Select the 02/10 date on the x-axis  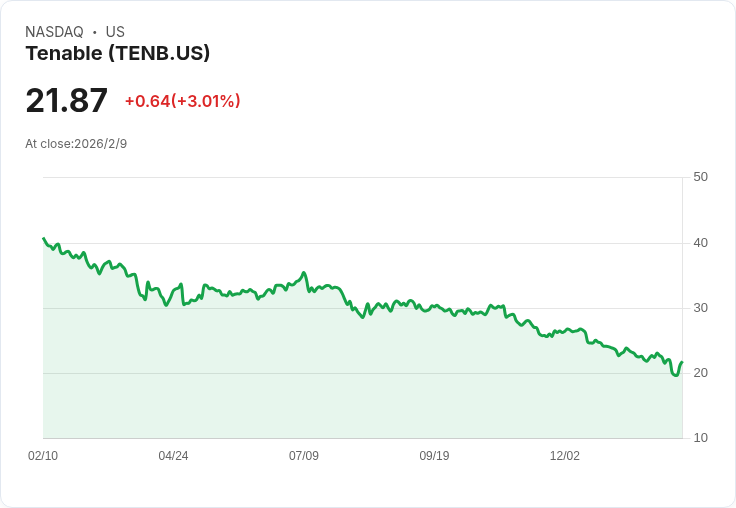(43, 456)
